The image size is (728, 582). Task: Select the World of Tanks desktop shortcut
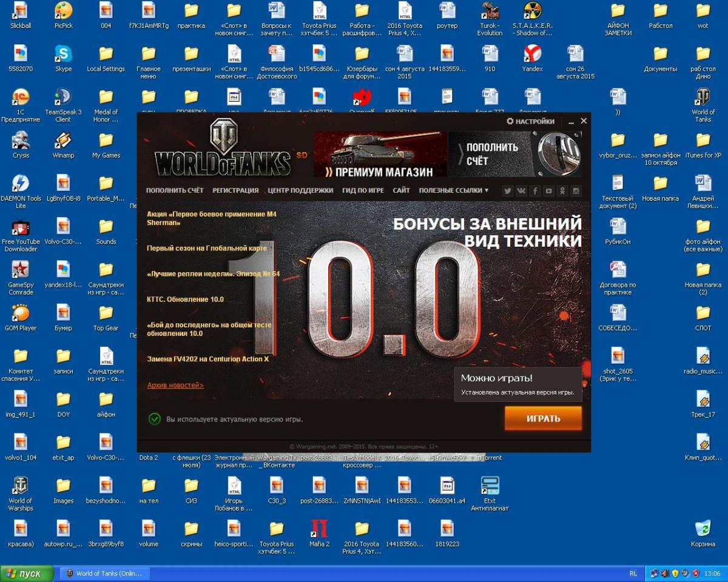pos(703,105)
